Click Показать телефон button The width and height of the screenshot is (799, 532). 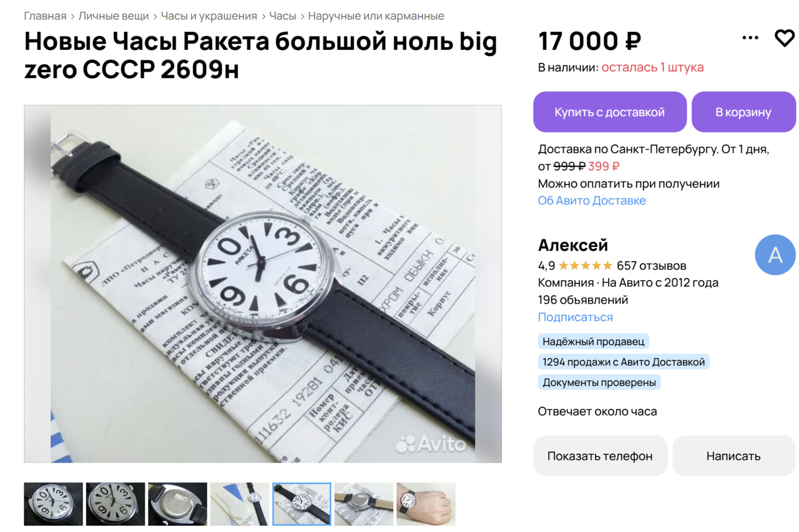point(600,456)
